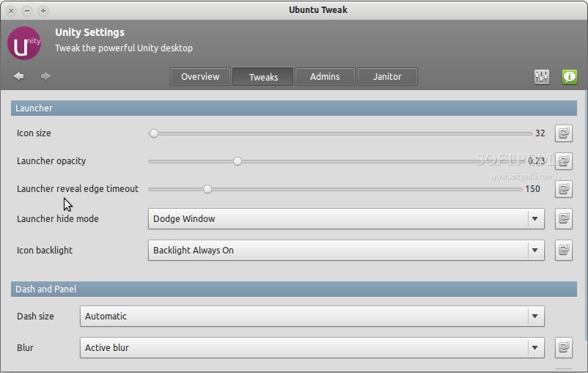Image resolution: width=588 pixels, height=373 pixels.
Task: Click the vertical scrollbar on the right
Action: pyautogui.click(x=586, y=215)
